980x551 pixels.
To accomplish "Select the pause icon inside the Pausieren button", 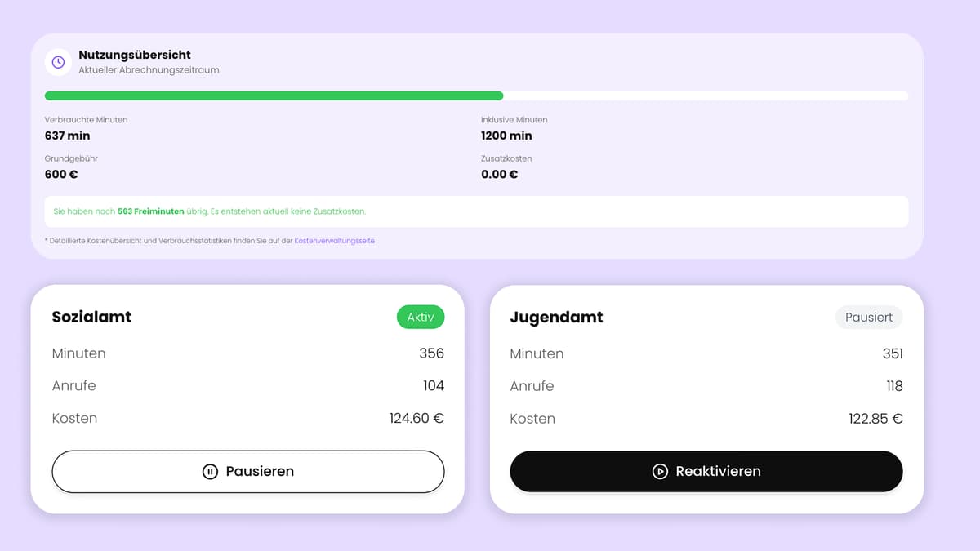I will [210, 471].
